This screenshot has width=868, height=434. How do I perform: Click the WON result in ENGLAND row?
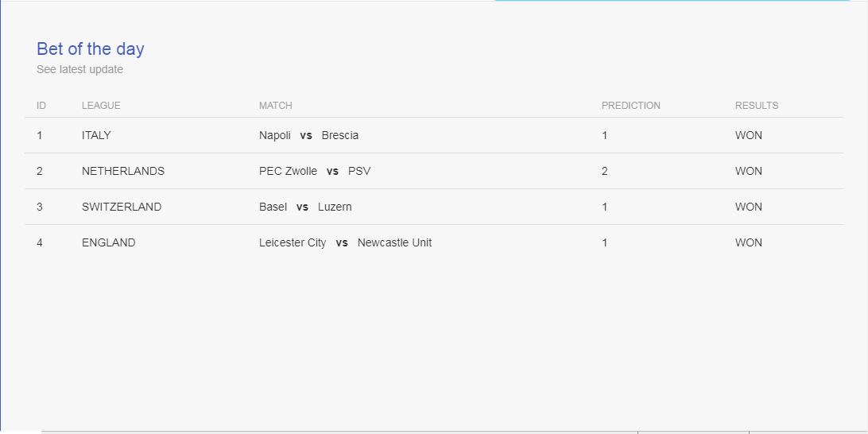[x=749, y=242]
